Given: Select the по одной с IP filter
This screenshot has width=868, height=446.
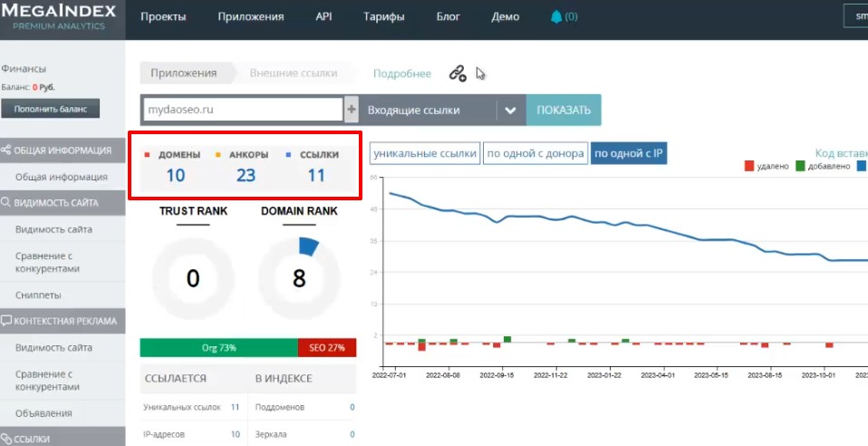Looking at the screenshot, I should coord(629,153).
